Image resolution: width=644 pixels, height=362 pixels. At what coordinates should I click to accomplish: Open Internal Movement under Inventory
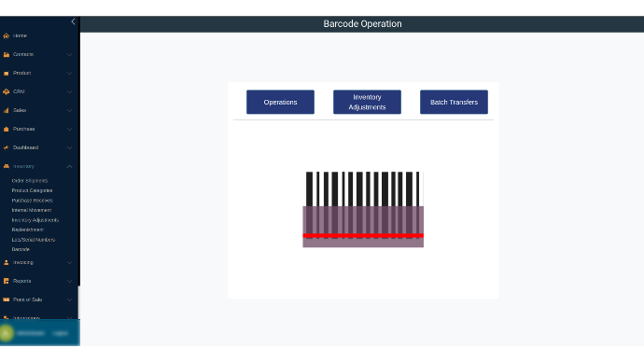click(x=32, y=210)
